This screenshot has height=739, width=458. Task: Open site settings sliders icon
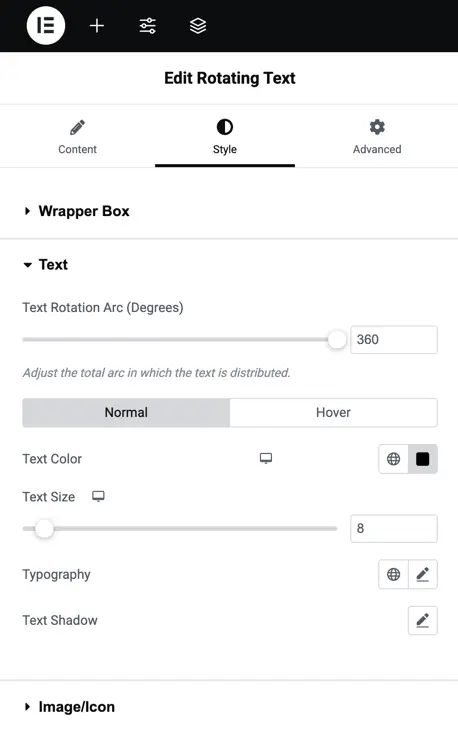147,25
